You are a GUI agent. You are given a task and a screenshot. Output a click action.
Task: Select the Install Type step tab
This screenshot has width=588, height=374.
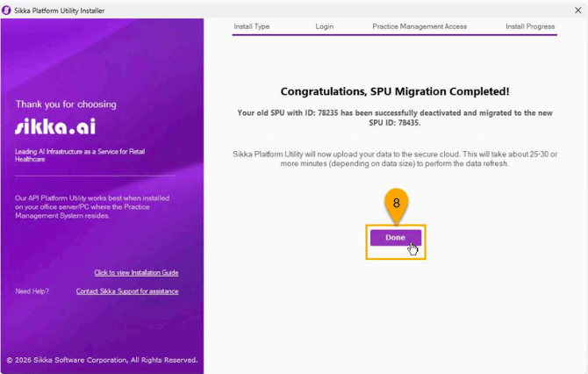pyautogui.click(x=251, y=26)
